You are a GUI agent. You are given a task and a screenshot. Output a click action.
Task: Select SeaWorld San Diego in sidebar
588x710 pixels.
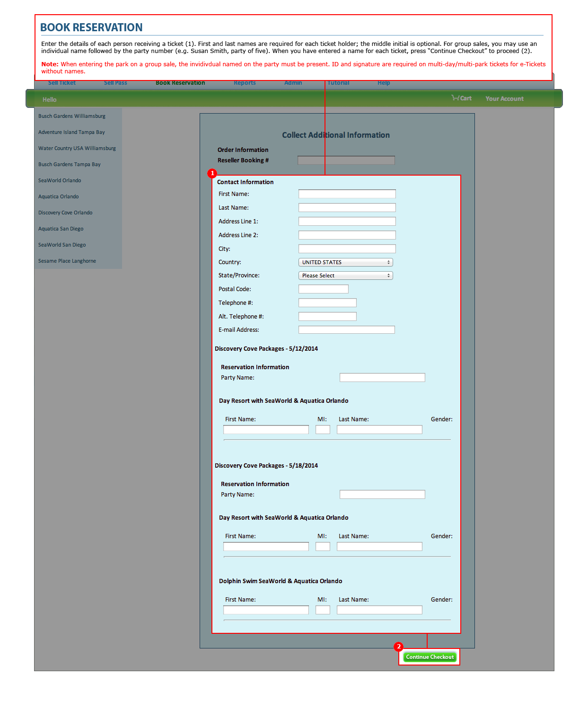pyautogui.click(x=62, y=245)
